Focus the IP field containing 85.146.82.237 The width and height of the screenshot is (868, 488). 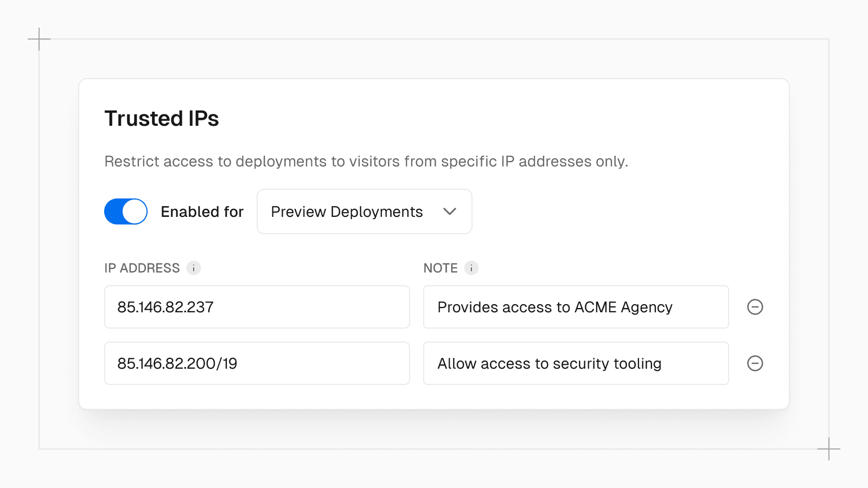click(257, 307)
